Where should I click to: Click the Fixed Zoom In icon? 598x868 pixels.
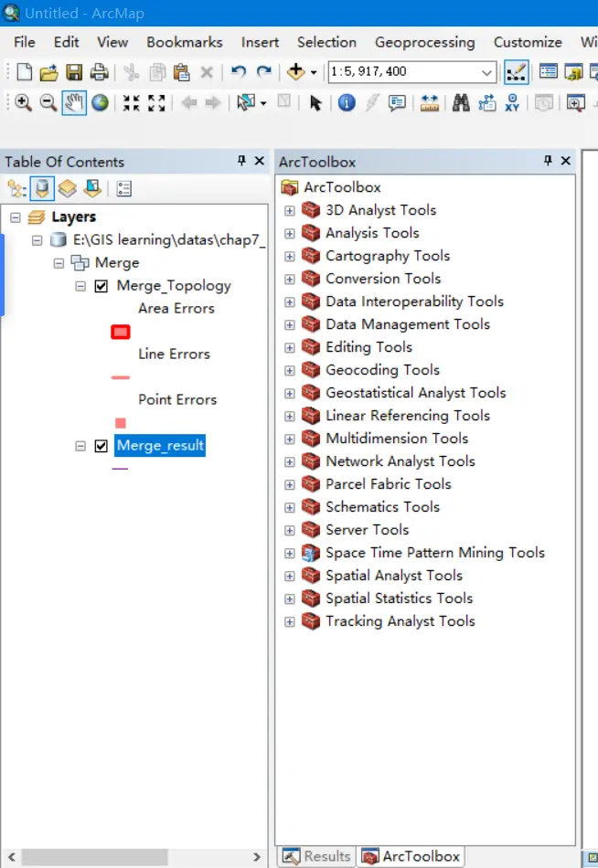click(132, 103)
